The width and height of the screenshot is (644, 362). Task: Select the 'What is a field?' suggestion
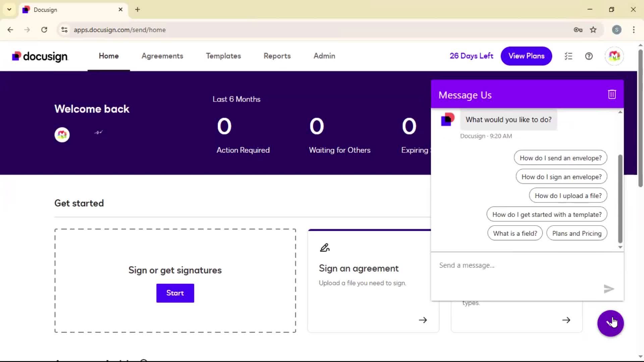(515, 233)
